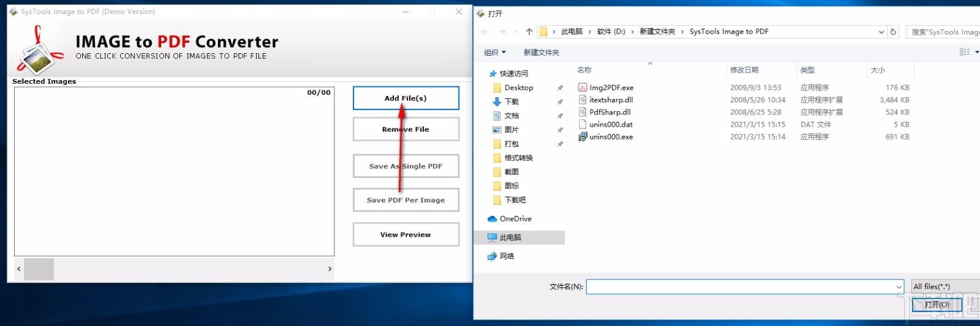Screen dimensions: 980x326
Task: Select 此电脑 in the address breadcrumb
Action: (572, 32)
